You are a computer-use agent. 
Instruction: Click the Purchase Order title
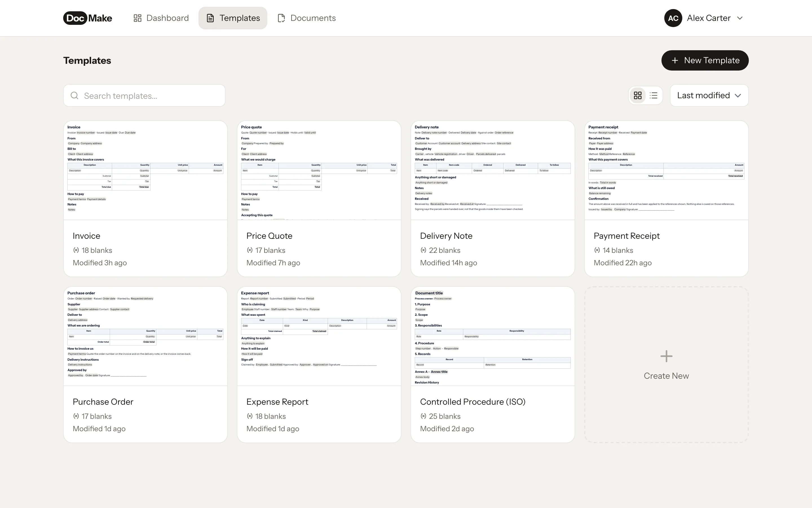103,402
